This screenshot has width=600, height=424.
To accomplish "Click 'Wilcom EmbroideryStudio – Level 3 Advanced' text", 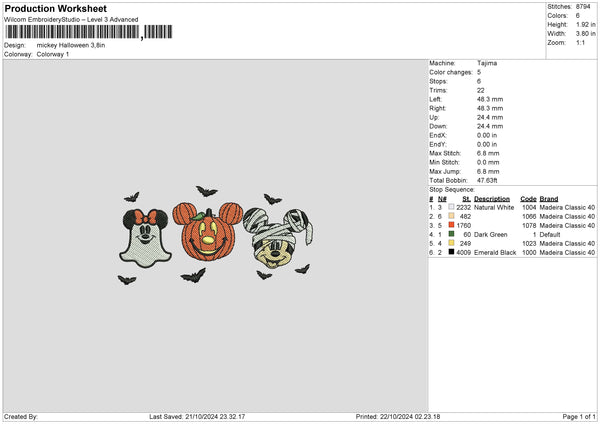I will pos(71,20).
